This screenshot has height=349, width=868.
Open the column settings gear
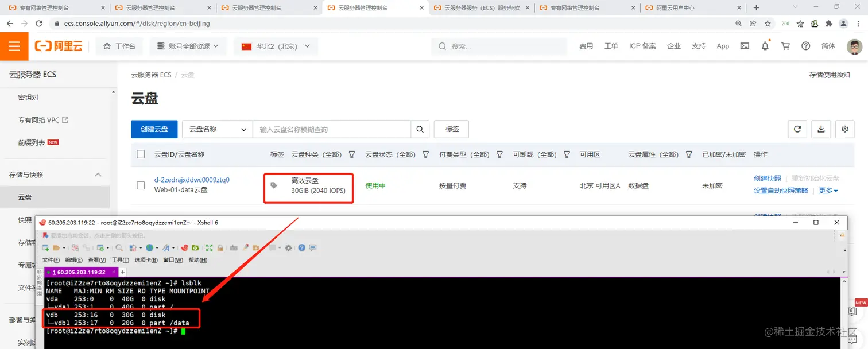tap(845, 129)
